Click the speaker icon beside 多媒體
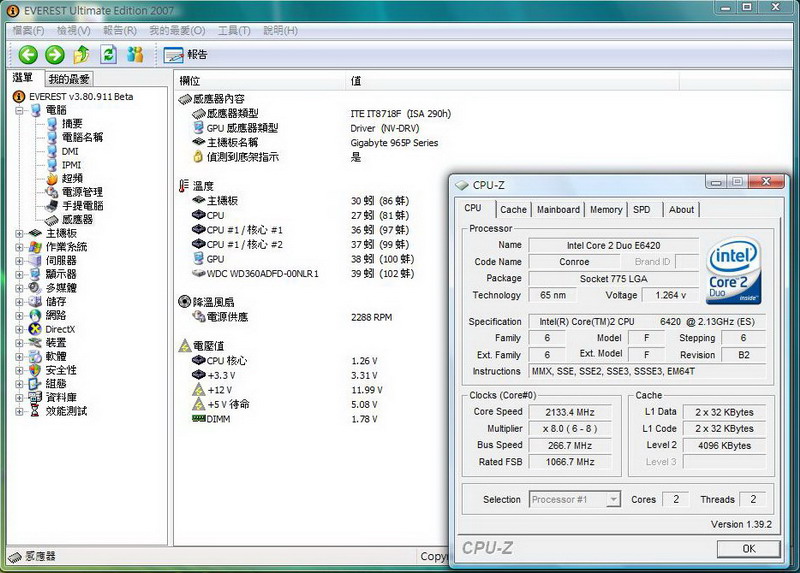 coord(35,288)
